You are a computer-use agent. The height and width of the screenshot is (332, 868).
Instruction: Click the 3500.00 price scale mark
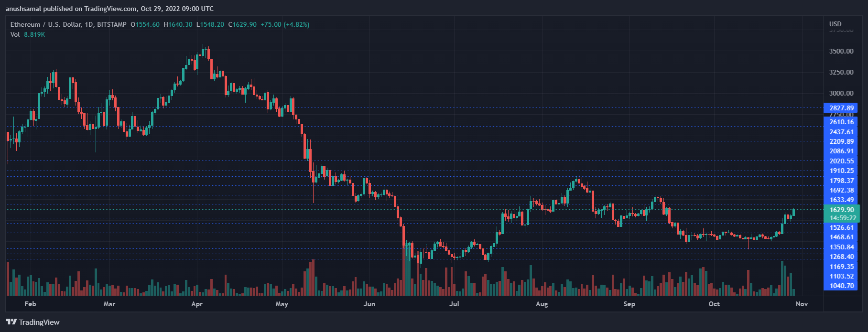841,51
